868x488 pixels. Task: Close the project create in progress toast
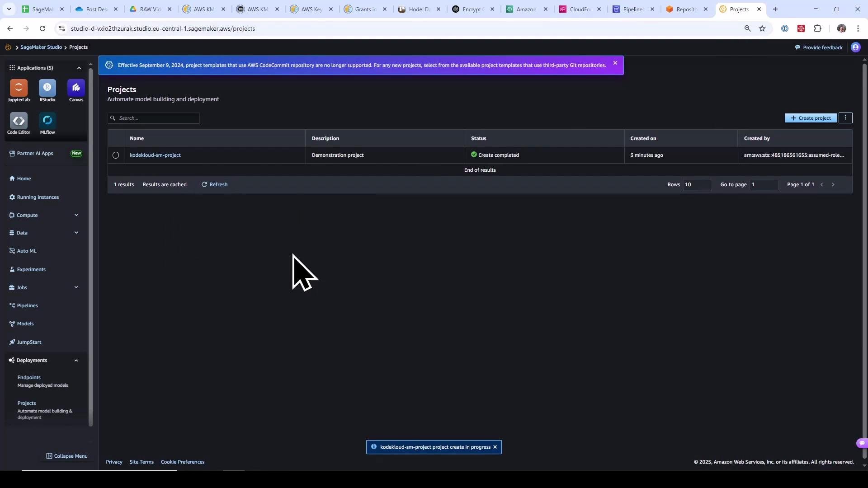pos(495,447)
